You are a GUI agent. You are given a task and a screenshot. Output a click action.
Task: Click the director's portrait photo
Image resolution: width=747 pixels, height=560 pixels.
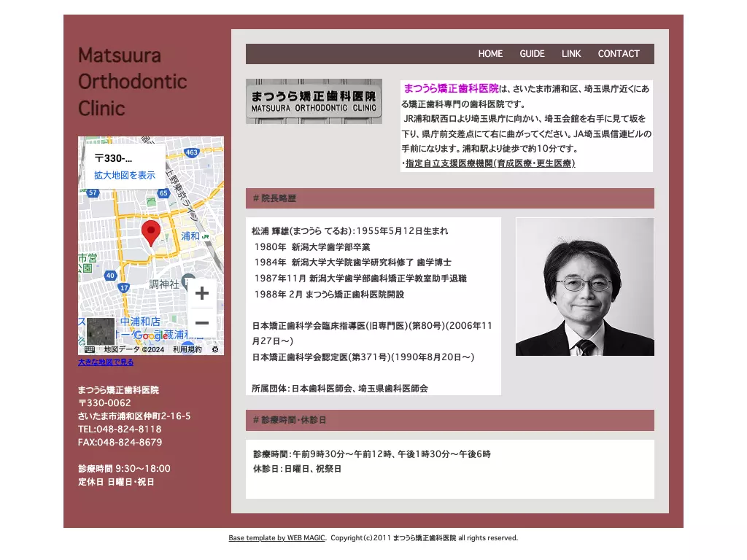coord(585,287)
